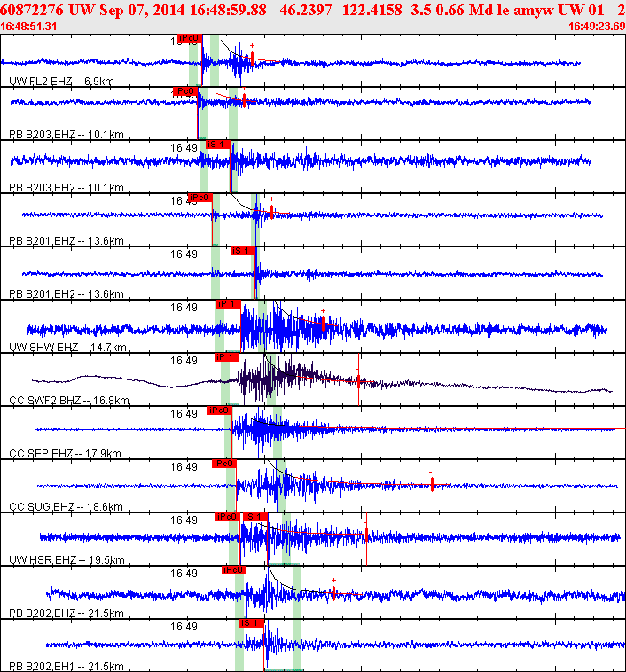626x672 pixels.
Task: Click the 16:49 time label on PB B203 EH2 trace
Action: click(184, 148)
